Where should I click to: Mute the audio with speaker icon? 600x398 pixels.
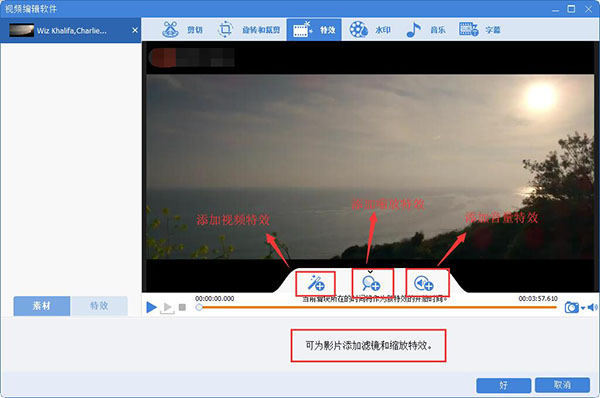pos(592,307)
